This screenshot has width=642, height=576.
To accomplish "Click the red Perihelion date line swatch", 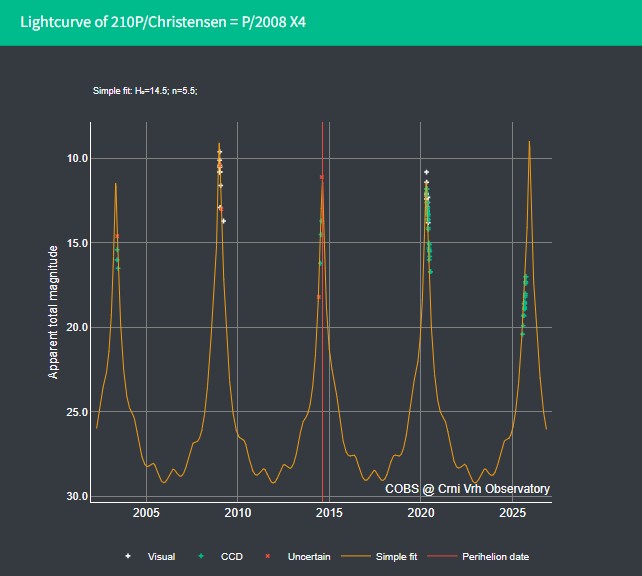I will coord(442,556).
